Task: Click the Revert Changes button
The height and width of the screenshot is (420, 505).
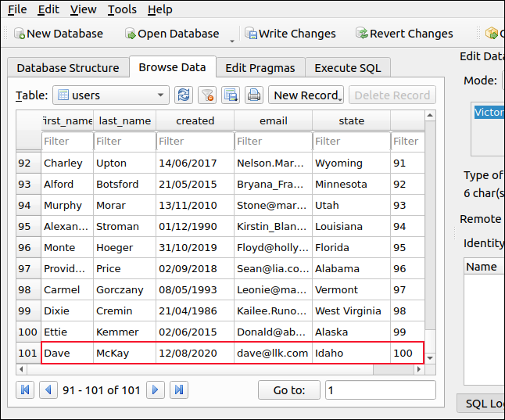Action: (x=404, y=34)
